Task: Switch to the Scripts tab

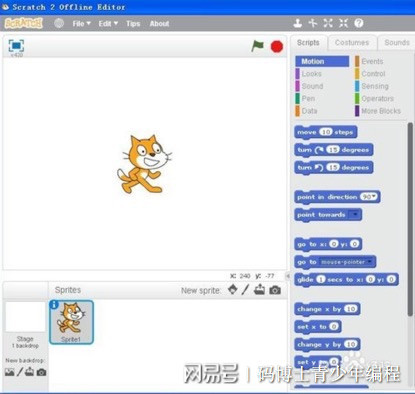Action: click(x=308, y=43)
